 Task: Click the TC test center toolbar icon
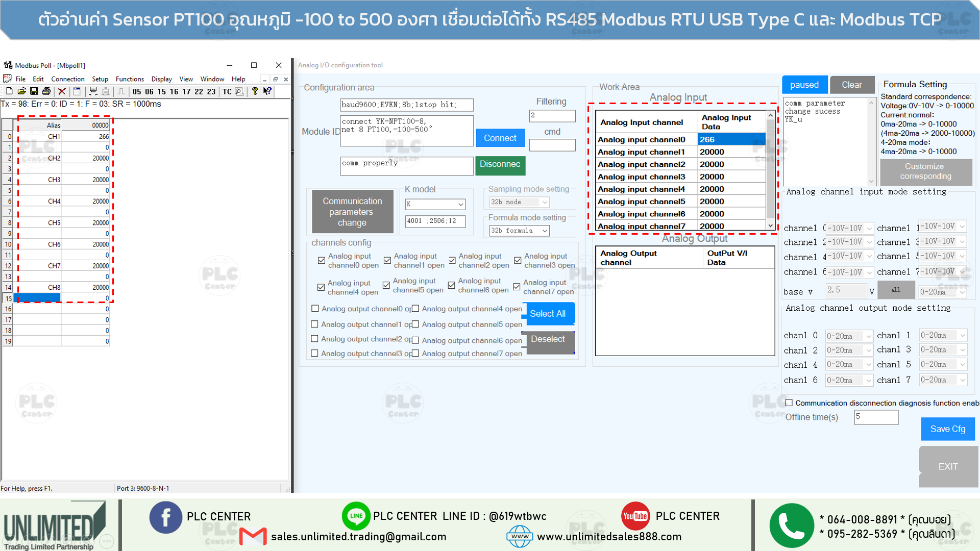coord(227,91)
